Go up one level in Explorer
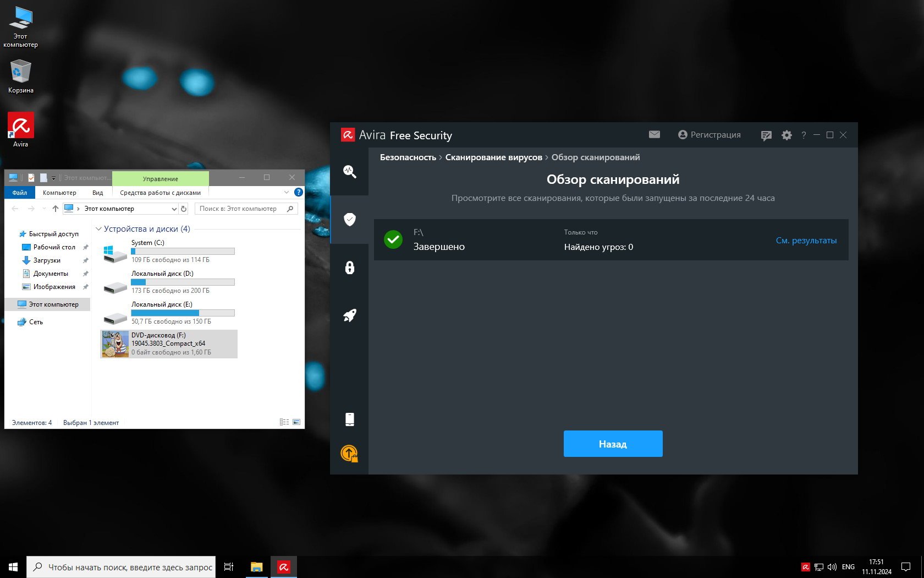924x578 pixels. tap(55, 209)
